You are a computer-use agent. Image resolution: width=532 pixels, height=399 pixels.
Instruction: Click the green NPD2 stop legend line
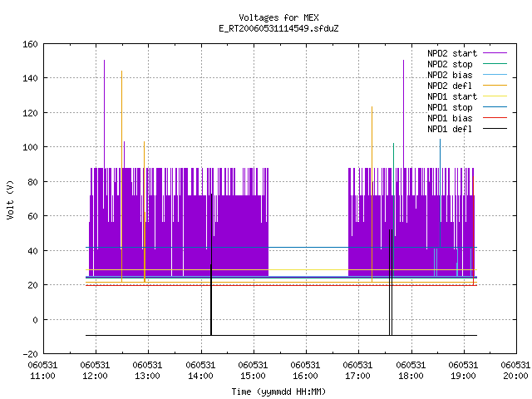pos(495,63)
